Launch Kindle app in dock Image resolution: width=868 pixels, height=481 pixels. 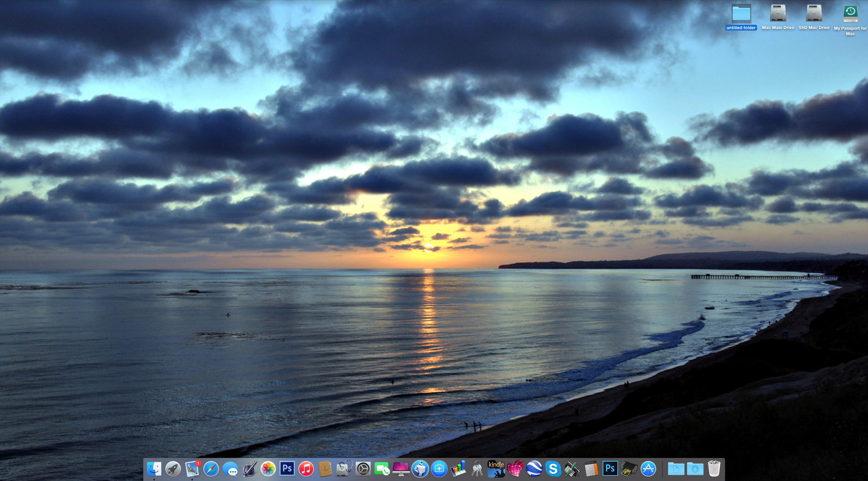click(x=496, y=469)
